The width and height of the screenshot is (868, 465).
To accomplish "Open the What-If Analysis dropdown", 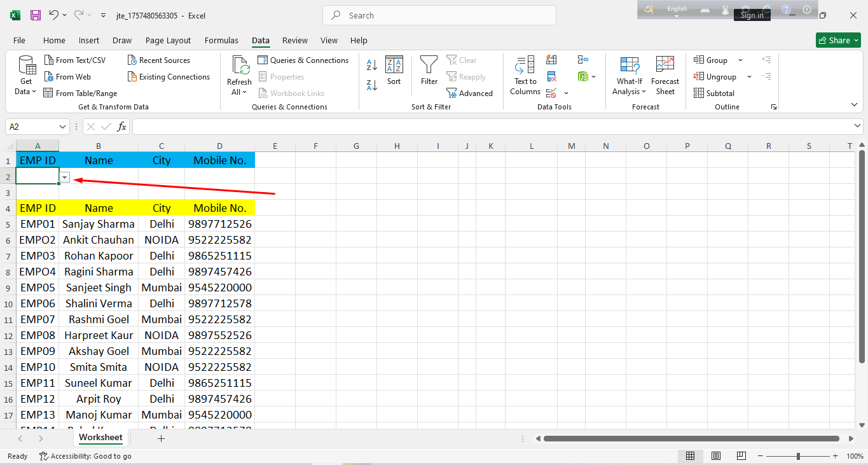I will point(629,76).
